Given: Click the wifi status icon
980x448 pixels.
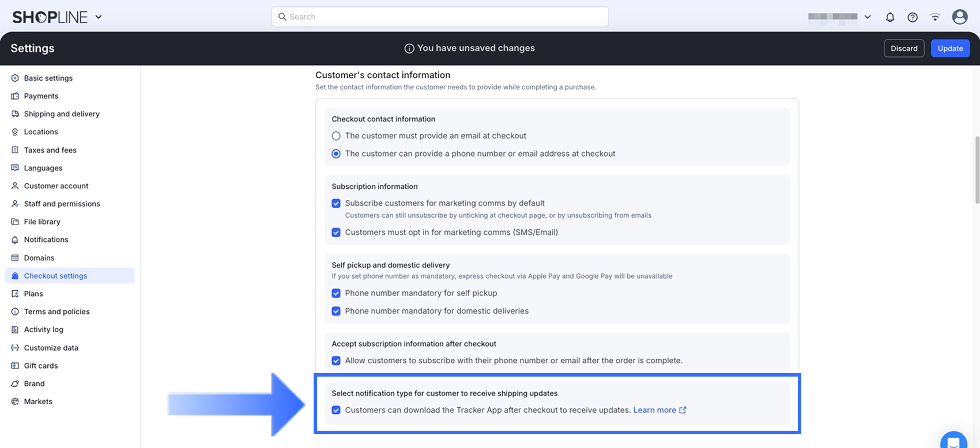Looking at the screenshot, I should [x=935, y=17].
